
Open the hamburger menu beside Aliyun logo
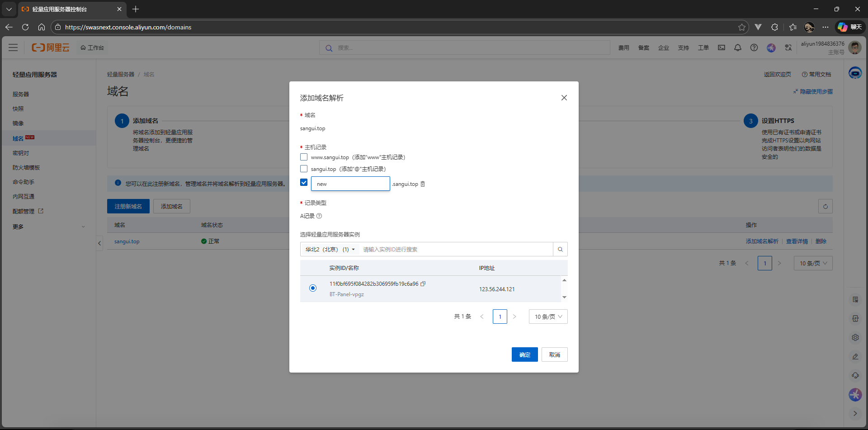[x=13, y=48]
